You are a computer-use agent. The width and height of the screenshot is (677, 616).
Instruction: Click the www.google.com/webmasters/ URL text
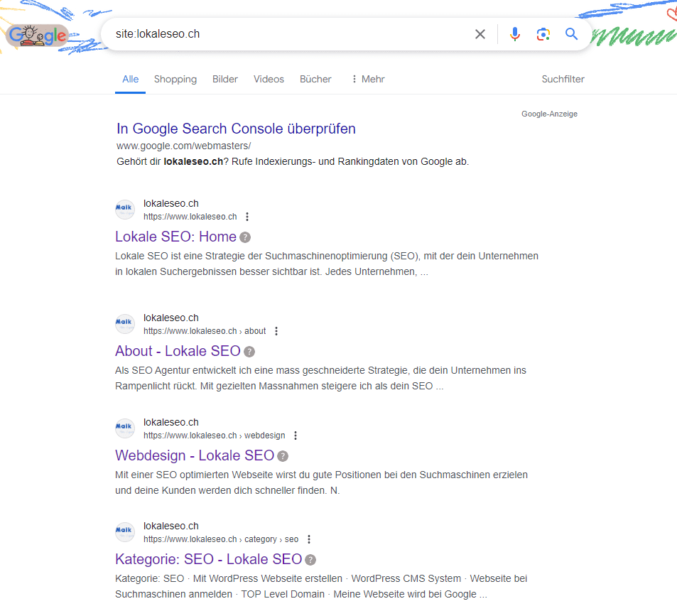[x=183, y=146]
